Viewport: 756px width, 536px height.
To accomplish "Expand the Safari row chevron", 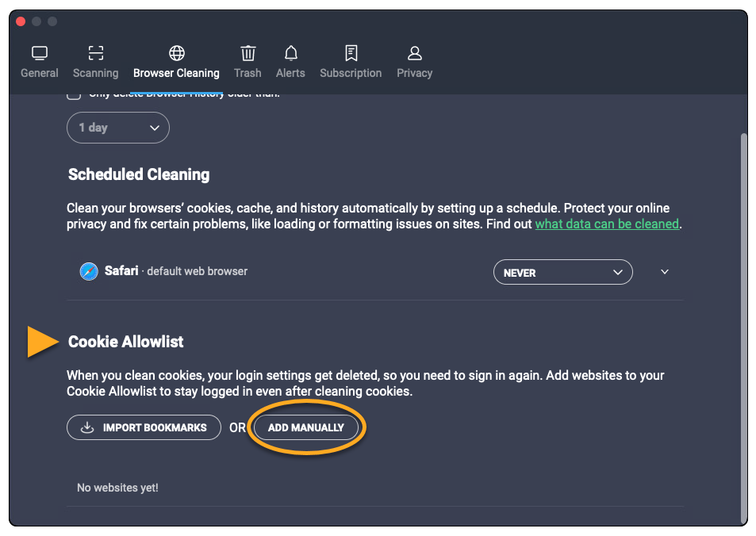I will point(665,272).
